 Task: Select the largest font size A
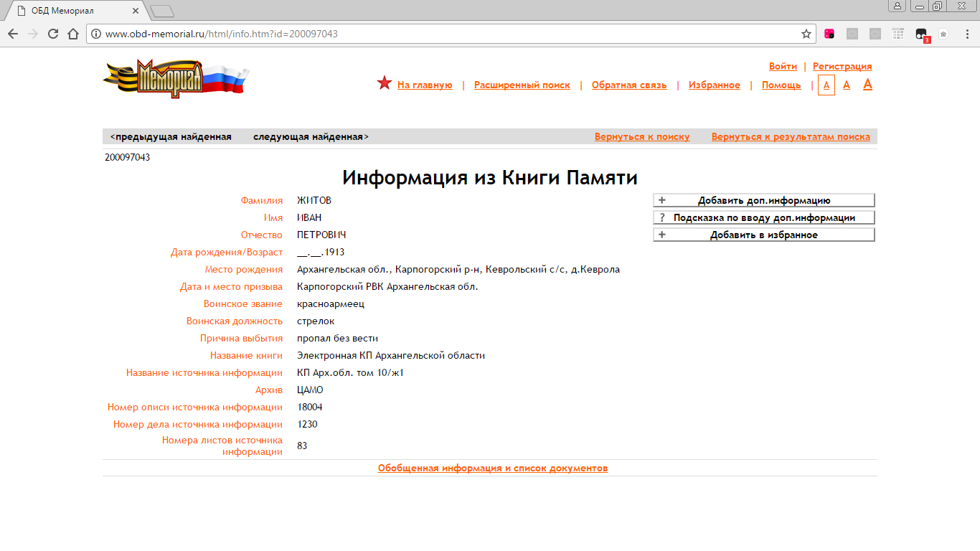point(867,85)
